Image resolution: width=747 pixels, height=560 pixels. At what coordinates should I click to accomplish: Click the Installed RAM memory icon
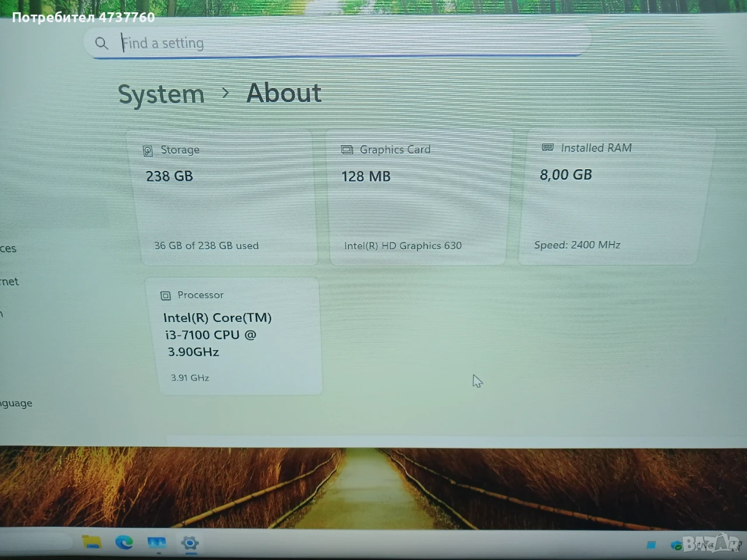click(x=547, y=147)
